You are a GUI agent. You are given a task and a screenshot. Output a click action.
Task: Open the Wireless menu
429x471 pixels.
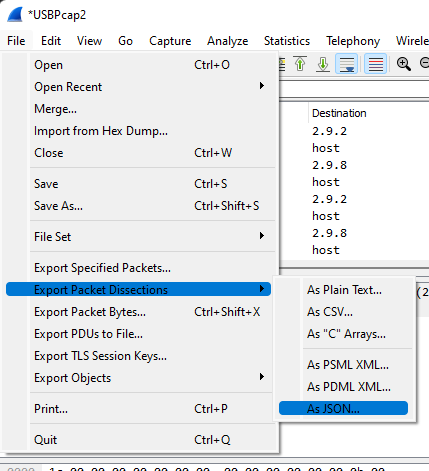(x=412, y=41)
